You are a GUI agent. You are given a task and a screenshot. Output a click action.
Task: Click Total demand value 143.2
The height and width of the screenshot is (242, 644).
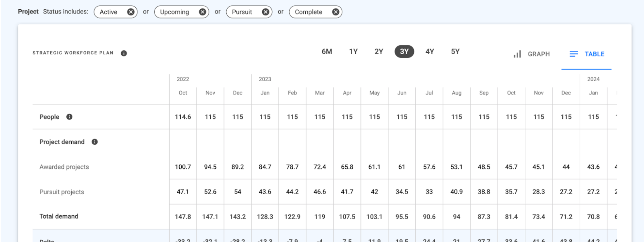pos(237,217)
